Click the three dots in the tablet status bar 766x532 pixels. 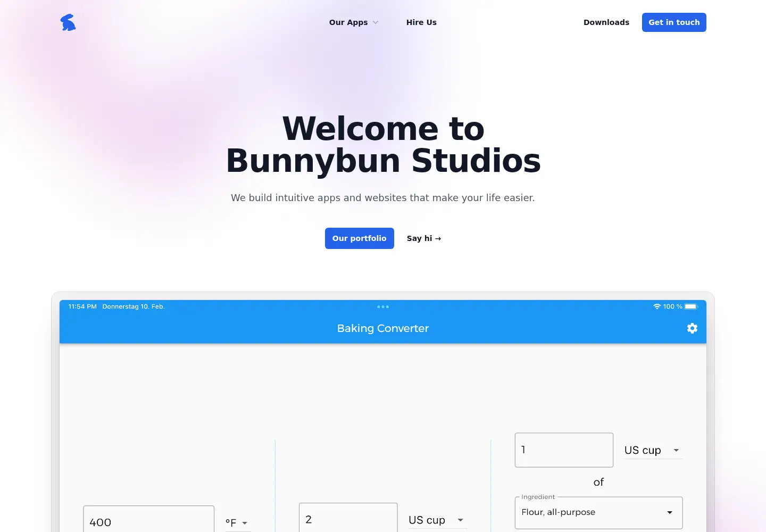pyautogui.click(x=383, y=307)
